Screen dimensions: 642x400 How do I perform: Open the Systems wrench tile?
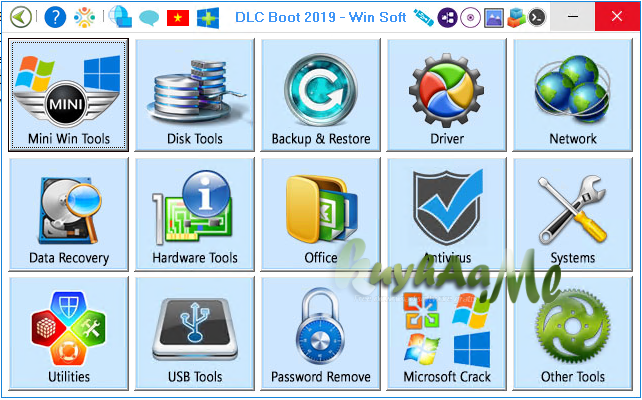tap(573, 215)
